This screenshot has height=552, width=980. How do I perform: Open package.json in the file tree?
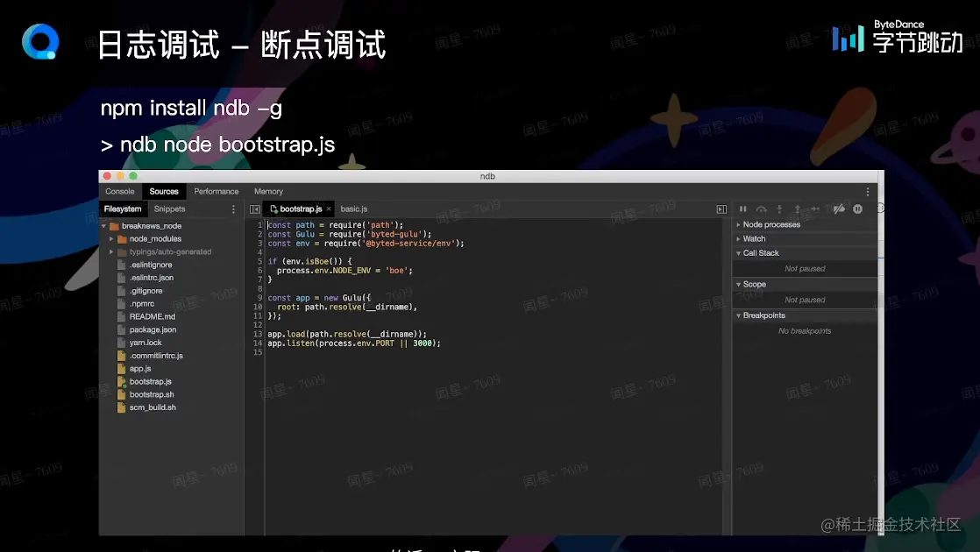pos(153,329)
